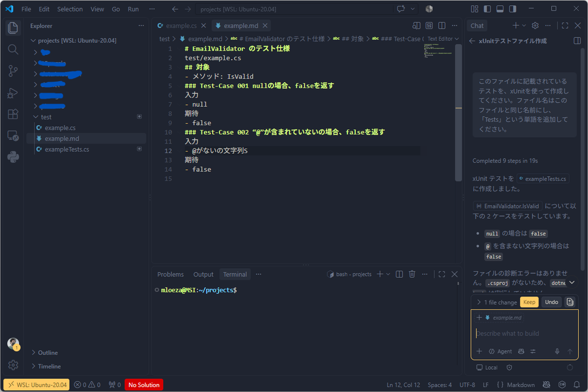Viewport: 588px width, 392px height.
Task: Click the Undo button in chat
Action: click(x=551, y=302)
